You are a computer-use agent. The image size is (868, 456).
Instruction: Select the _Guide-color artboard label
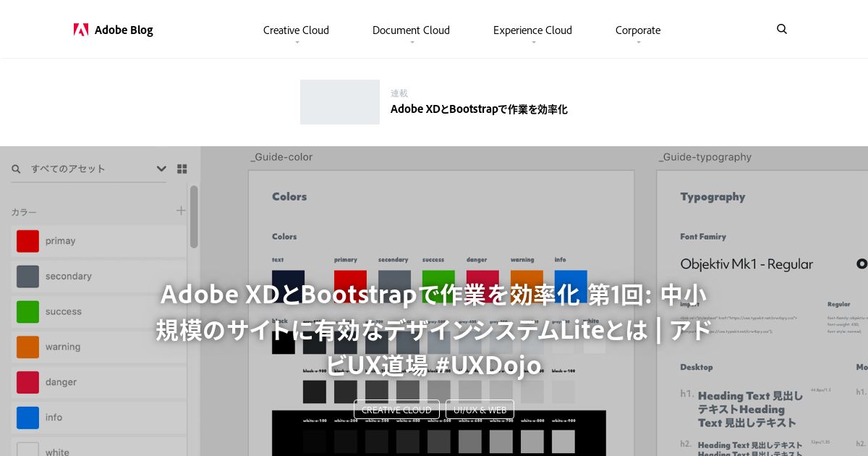281,157
